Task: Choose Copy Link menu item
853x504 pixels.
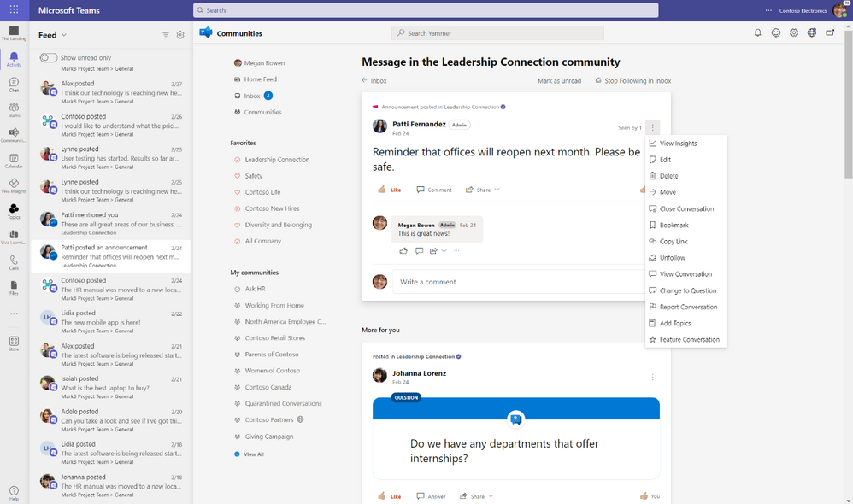Action: 686,242
